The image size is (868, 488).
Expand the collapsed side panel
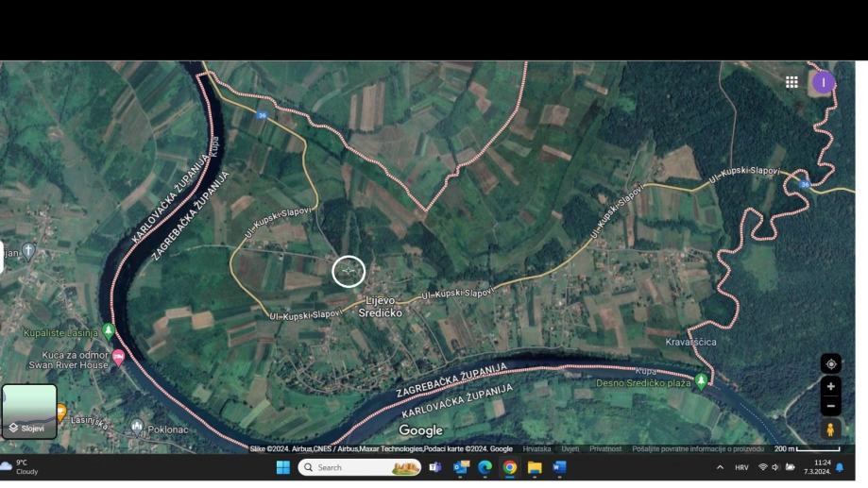tap(2, 256)
